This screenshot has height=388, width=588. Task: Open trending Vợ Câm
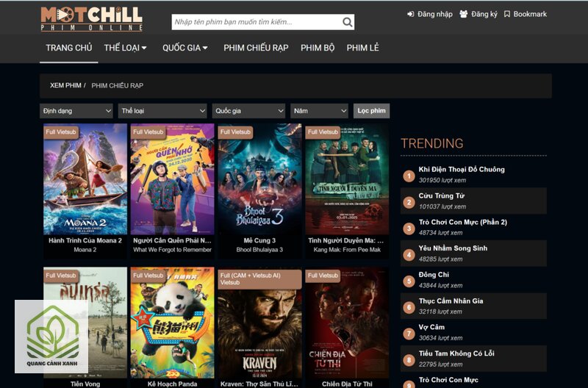click(x=431, y=327)
